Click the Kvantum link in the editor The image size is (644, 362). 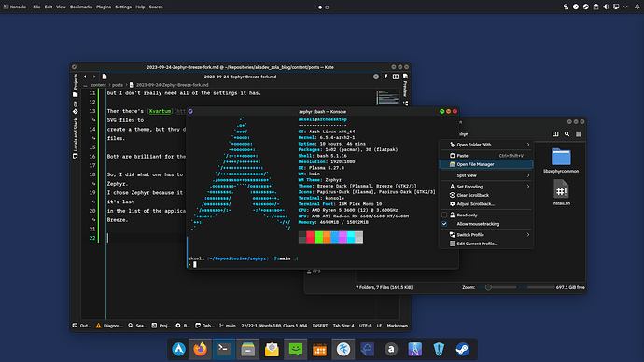pyautogui.click(x=160, y=111)
